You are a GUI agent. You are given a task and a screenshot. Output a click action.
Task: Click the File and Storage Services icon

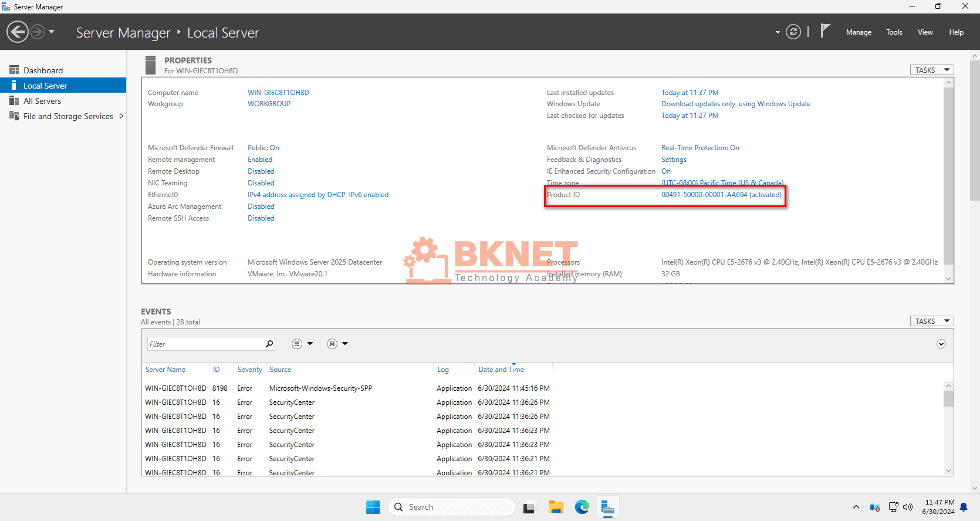14,116
